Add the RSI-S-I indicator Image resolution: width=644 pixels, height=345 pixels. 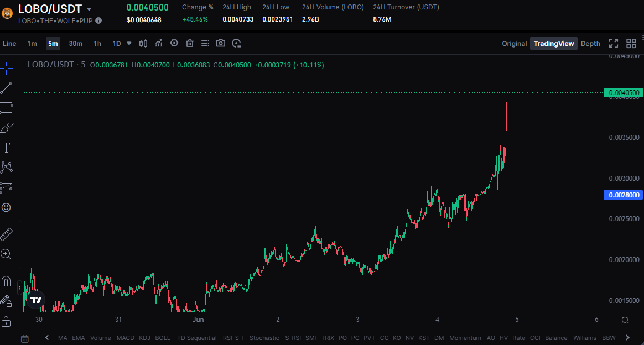233,338
